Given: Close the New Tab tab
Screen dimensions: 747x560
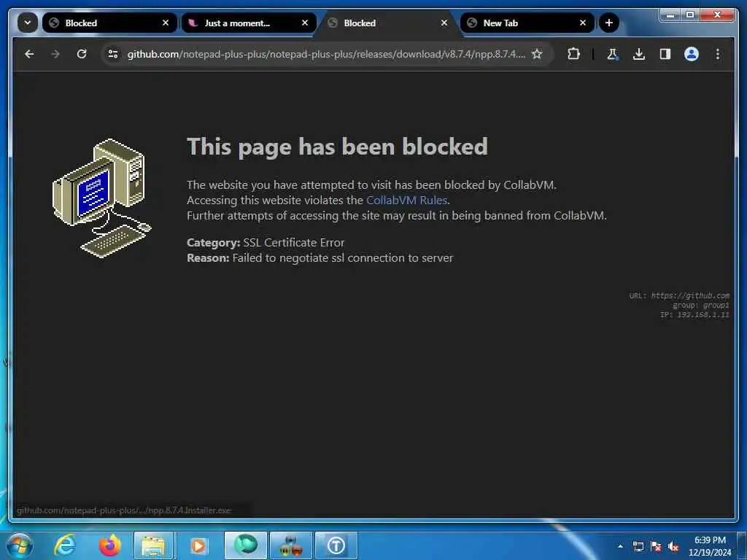Looking at the screenshot, I should (x=583, y=23).
